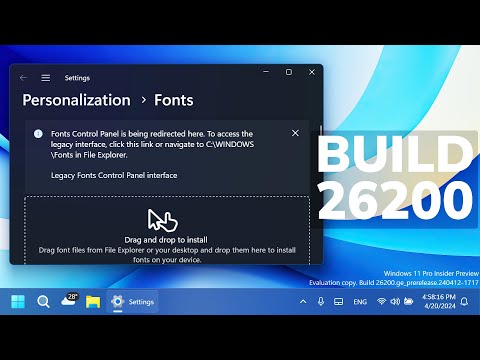Open the Windows Start menu
The height and width of the screenshot is (360, 480).
tap(18, 302)
